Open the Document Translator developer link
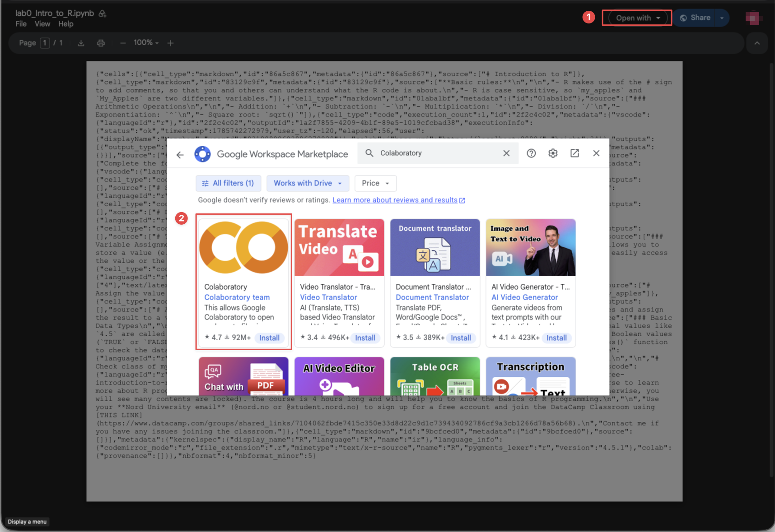Screen dimensions: 775x532 pyautogui.click(x=432, y=297)
